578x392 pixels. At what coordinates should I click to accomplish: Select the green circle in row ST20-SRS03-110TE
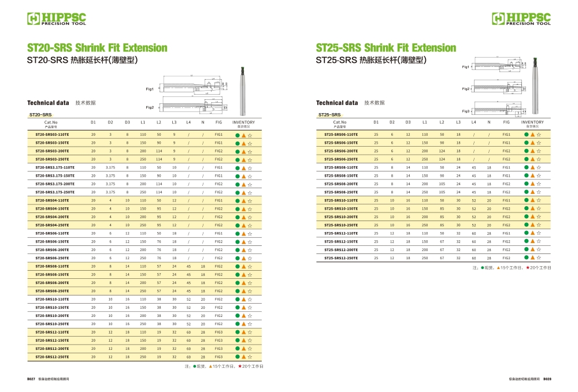point(238,135)
